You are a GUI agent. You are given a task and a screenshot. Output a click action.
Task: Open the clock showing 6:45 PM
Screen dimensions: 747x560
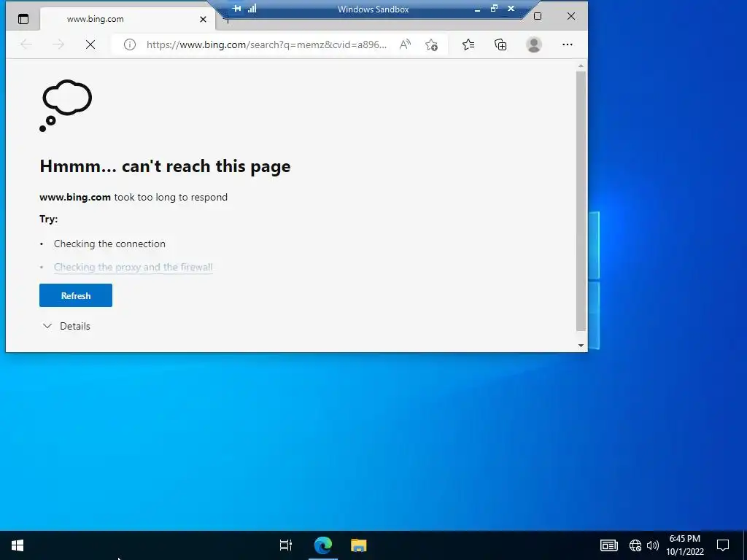pyautogui.click(x=684, y=545)
